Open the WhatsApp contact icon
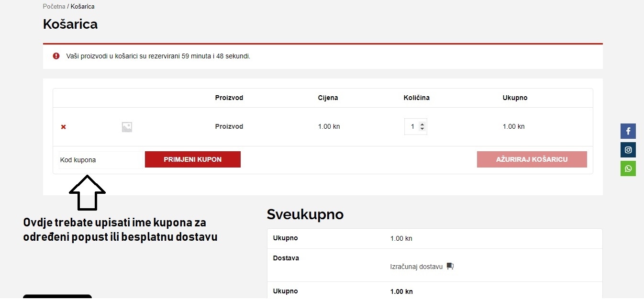Viewport: 644px width, 302px height. tap(628, 168)
